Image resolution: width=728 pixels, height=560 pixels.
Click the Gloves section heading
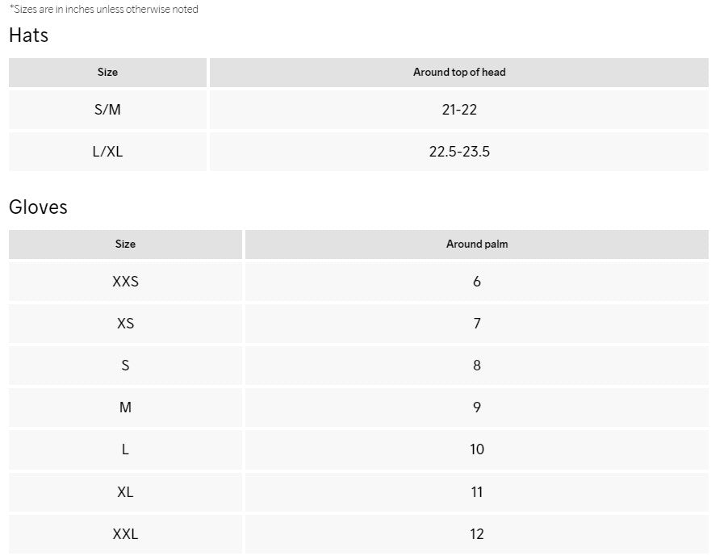(x=38, y=207)
